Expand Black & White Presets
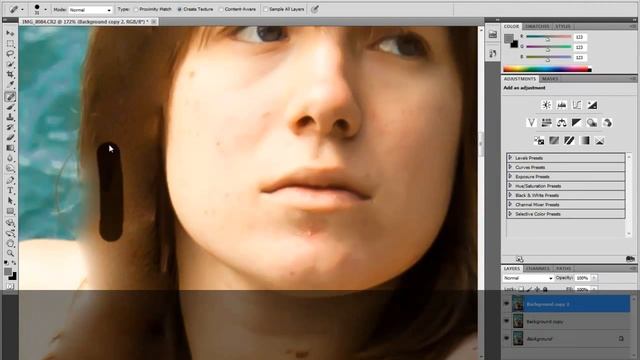640x360 pixels. [510, 195]
